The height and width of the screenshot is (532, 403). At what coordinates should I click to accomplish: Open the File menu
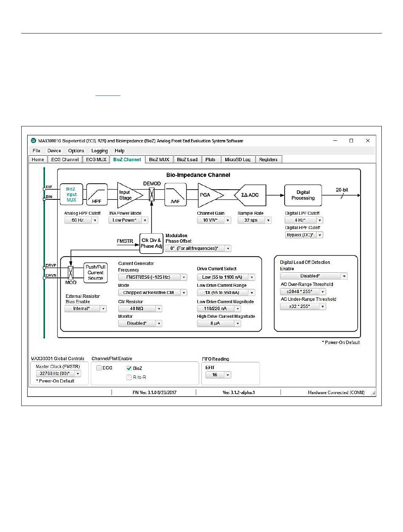[x=36, y=151]
